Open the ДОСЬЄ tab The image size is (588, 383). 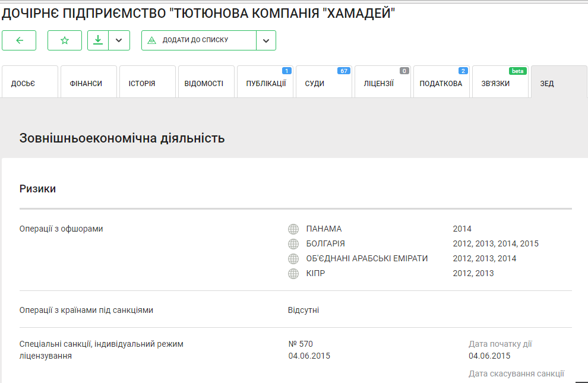(x=23, y=84)
